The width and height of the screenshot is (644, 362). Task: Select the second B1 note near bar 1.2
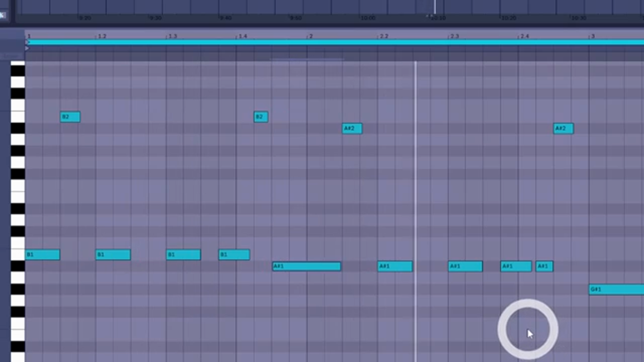[113, 255]
